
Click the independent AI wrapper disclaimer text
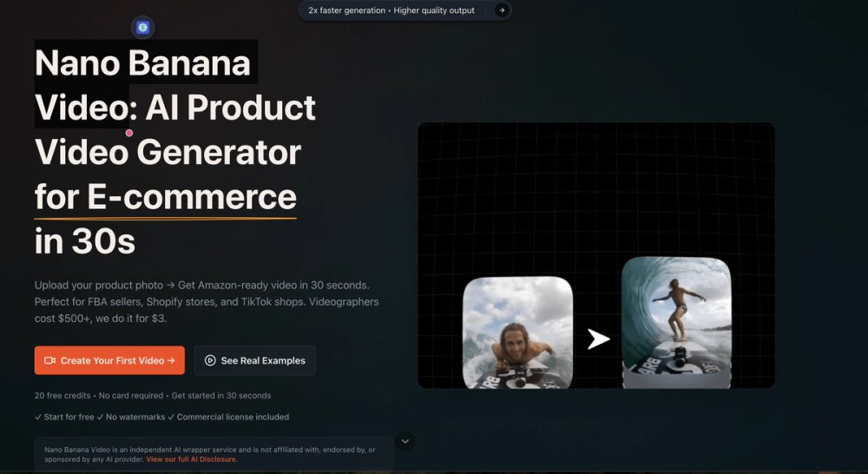tap(210, 454)
